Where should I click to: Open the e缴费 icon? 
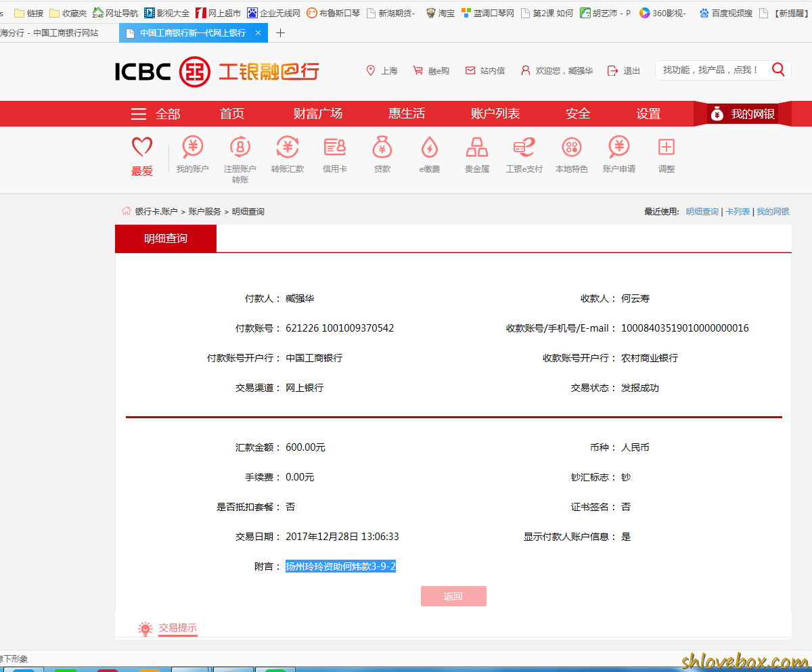pos(430,147)
